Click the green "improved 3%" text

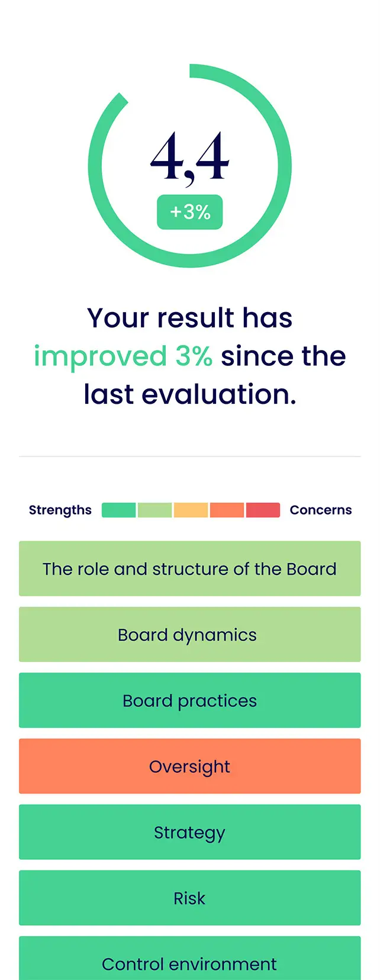(123, 356)
